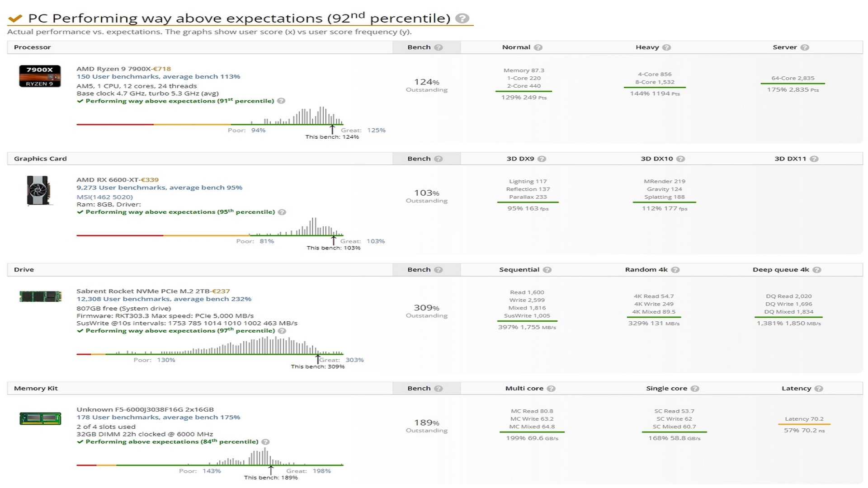Click the 199% 69.6 GB/s multi core result
Viewport: 868px width, 488px height.
[x=532, y=438]
